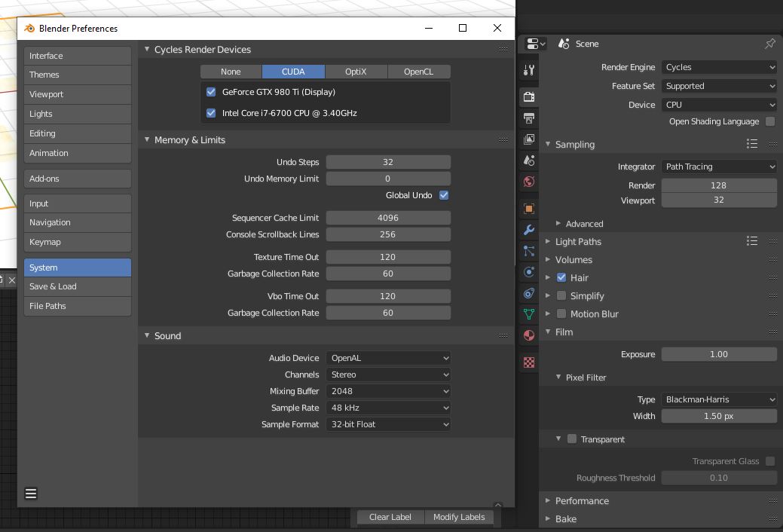Click the Blender logo in Preferences title bar

(29, 29)
